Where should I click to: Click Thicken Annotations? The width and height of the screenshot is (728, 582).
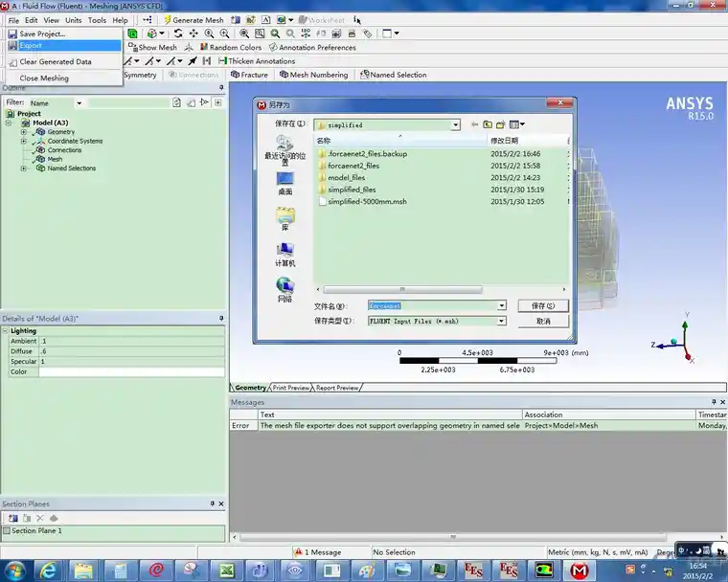coord(257,61)
